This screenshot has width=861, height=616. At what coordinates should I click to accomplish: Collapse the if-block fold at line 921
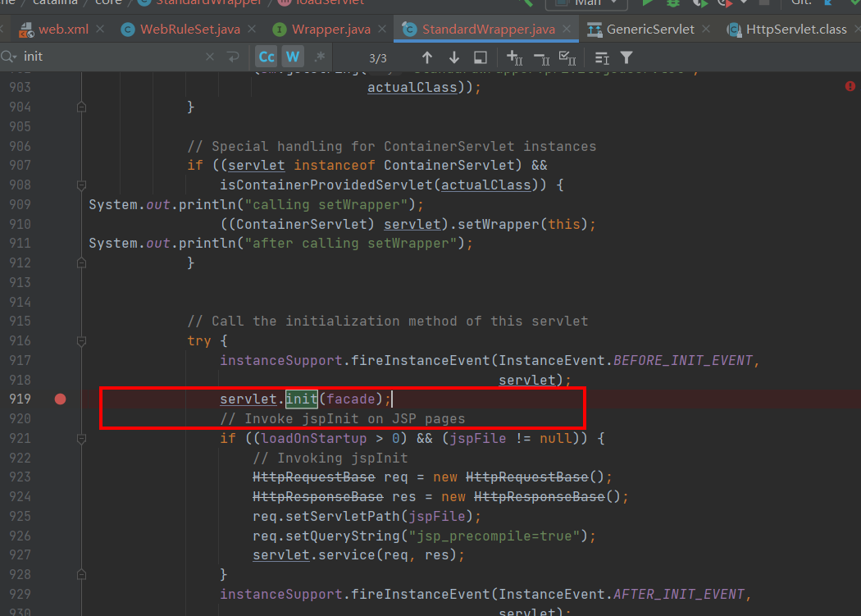point(81,439)
